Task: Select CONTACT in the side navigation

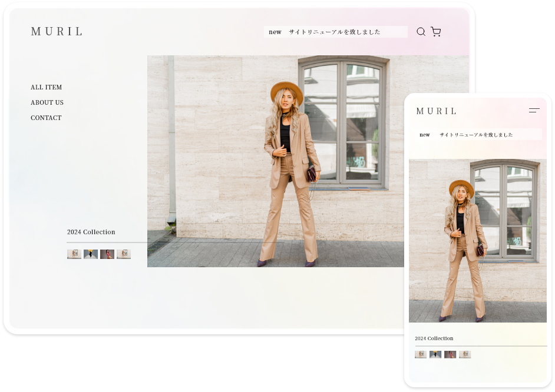Action: [47, 118]
